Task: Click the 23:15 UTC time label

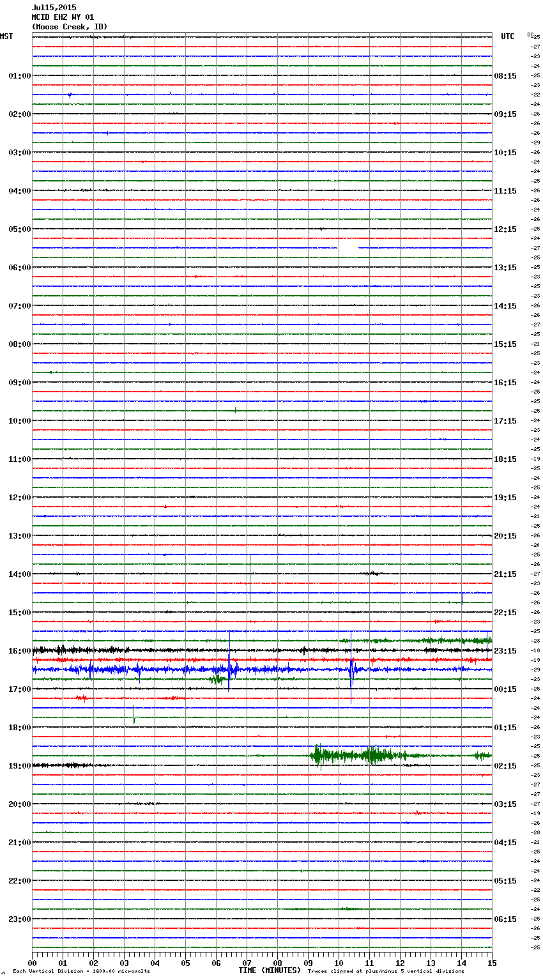Action: click(505, 650)
